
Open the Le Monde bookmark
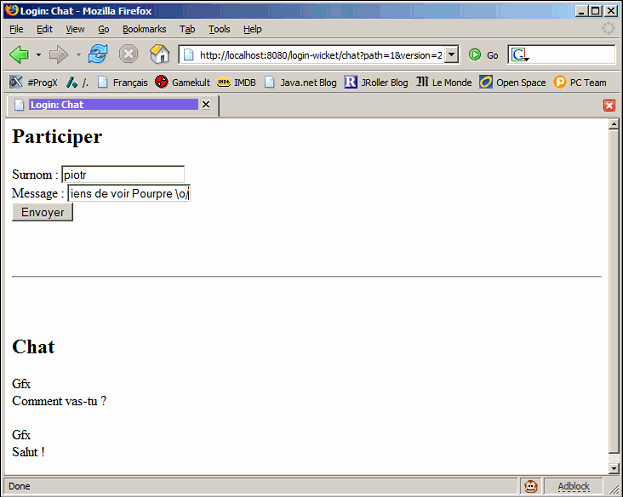pyautogui.click(x=444, y=82)
